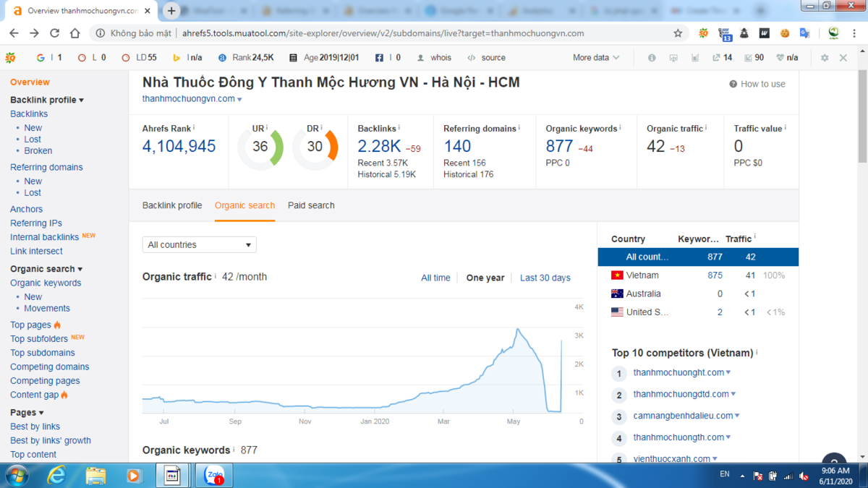
Task: Close the SEOquake bar
Action: click(843, 58)
